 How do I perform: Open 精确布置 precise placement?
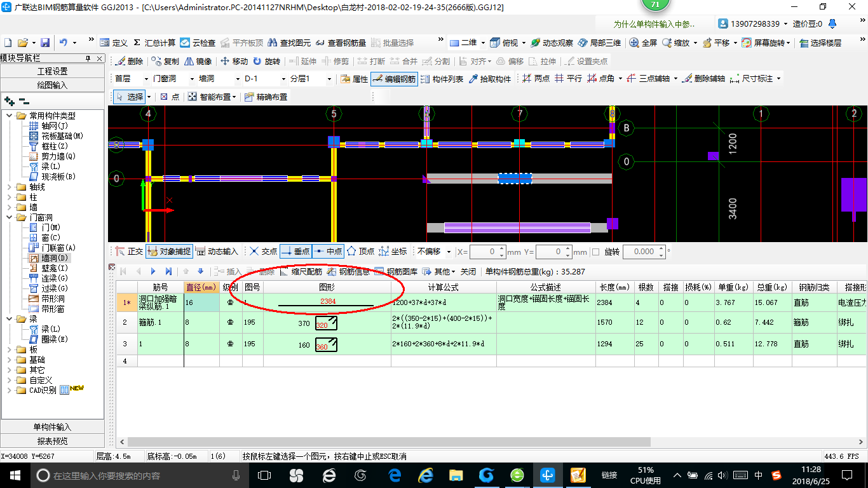point(266,97)
